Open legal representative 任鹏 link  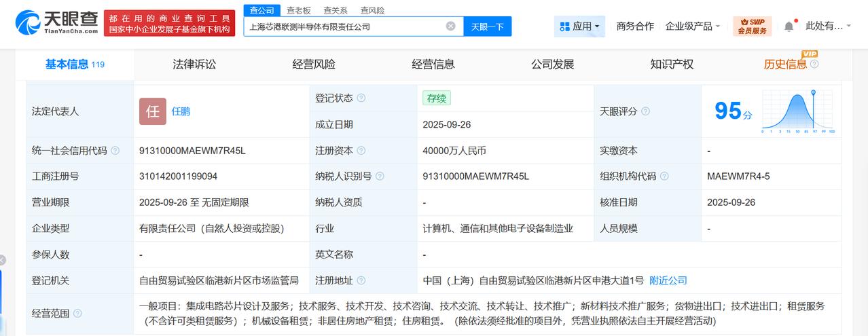181,111
